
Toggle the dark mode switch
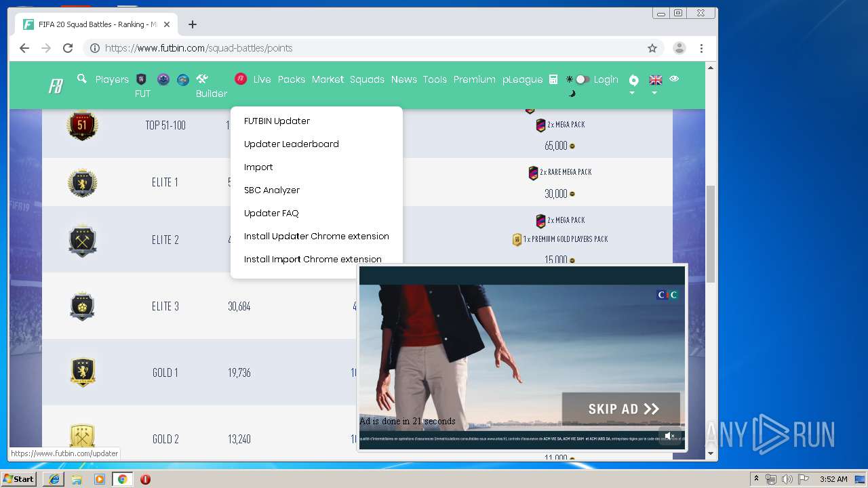click(582, 79)
